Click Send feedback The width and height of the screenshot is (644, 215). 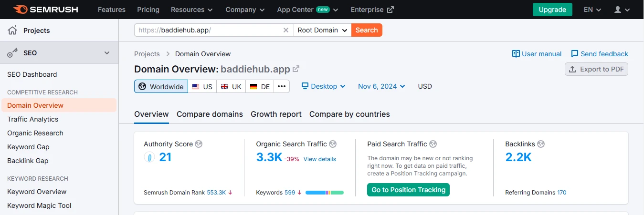(x=600, y=54)
